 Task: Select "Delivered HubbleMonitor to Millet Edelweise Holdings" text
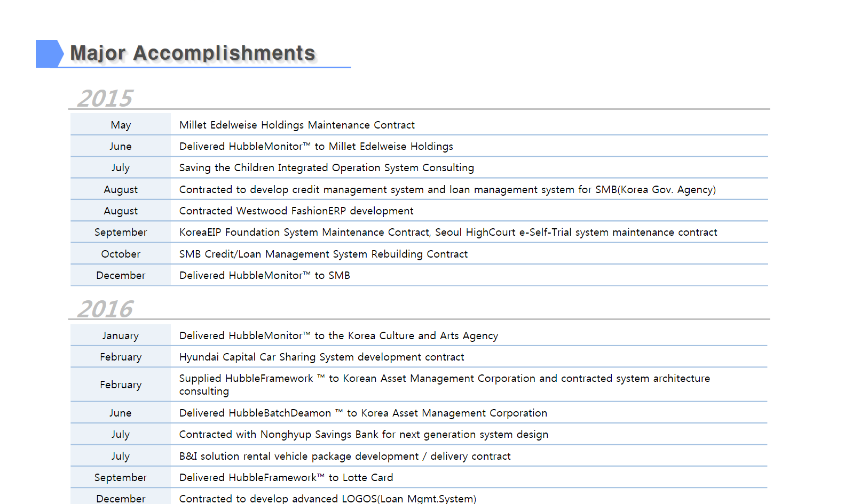click(316, 146)
